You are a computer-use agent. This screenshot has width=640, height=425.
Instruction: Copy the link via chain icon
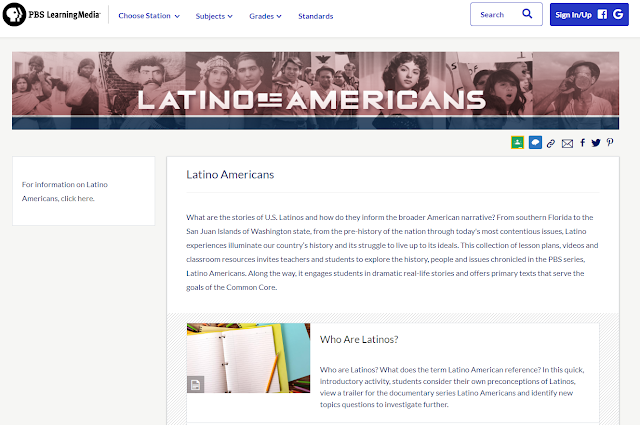pyautogui.click(x=551, y=143)
